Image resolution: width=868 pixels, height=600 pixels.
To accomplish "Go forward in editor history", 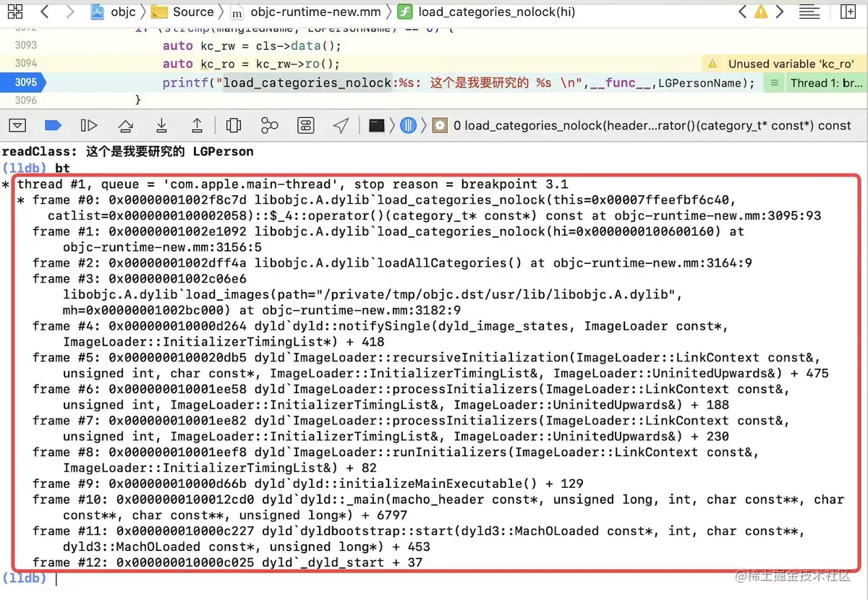I will tap(69, 12).
